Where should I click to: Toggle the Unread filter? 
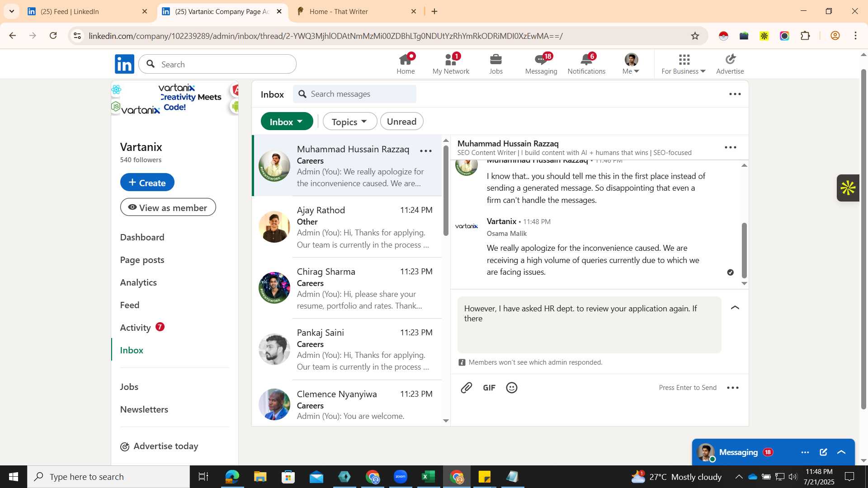pyautogui.click(x=401, y=122)
